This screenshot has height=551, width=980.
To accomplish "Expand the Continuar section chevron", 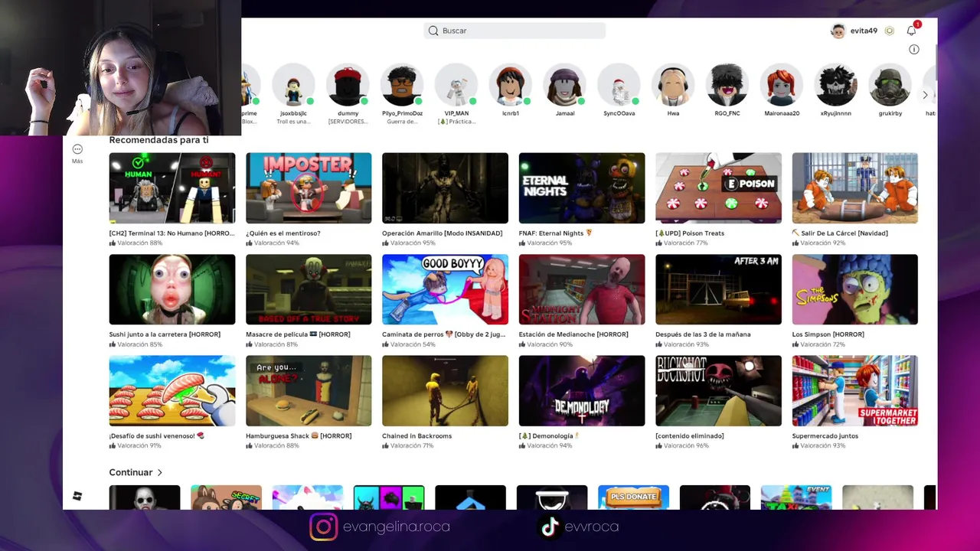I will (159, 472).
